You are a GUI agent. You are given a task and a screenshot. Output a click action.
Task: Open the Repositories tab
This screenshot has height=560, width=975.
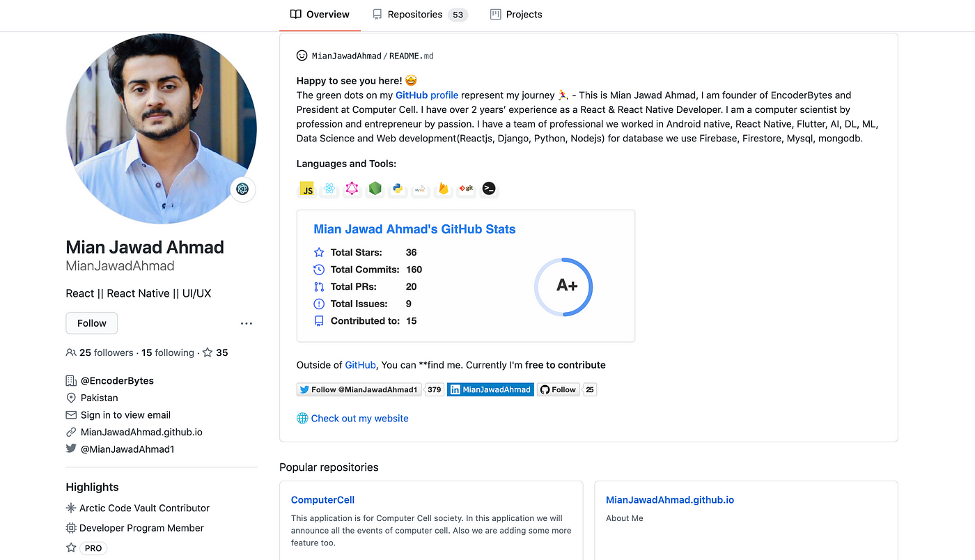point(420,15)
